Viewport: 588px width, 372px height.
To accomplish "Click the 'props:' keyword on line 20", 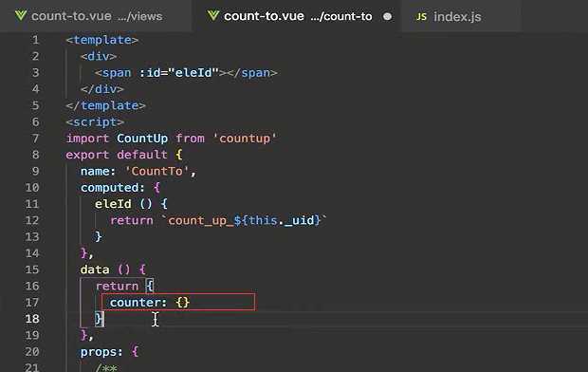I will coord(101,352).
